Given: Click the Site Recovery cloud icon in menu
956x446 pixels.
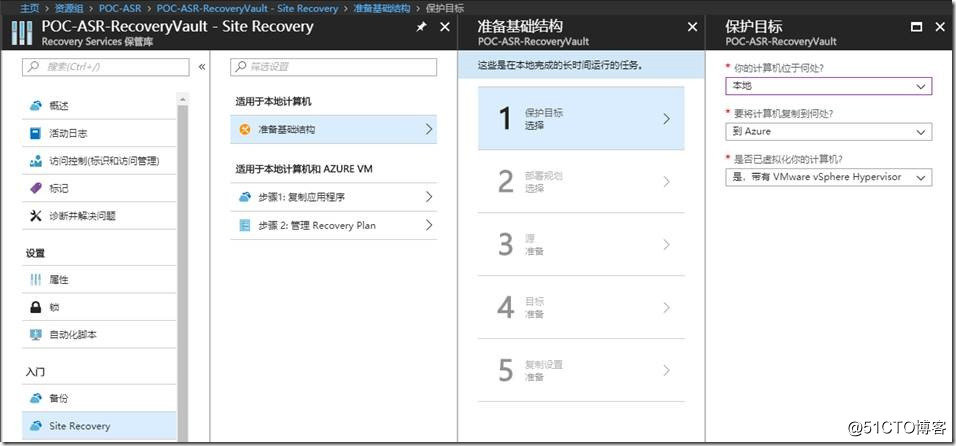Looking at the screenshot, I should coord(36,426).
